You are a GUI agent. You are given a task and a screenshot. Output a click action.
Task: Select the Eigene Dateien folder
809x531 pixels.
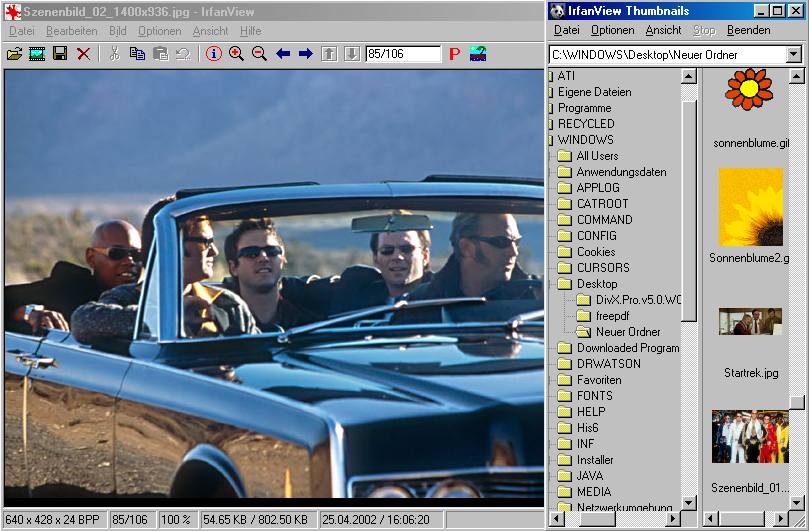point(594,92)
